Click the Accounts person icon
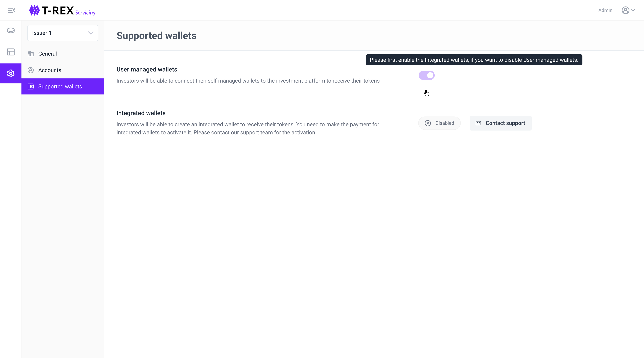644x362 pixels. click(x=31, y=70)
